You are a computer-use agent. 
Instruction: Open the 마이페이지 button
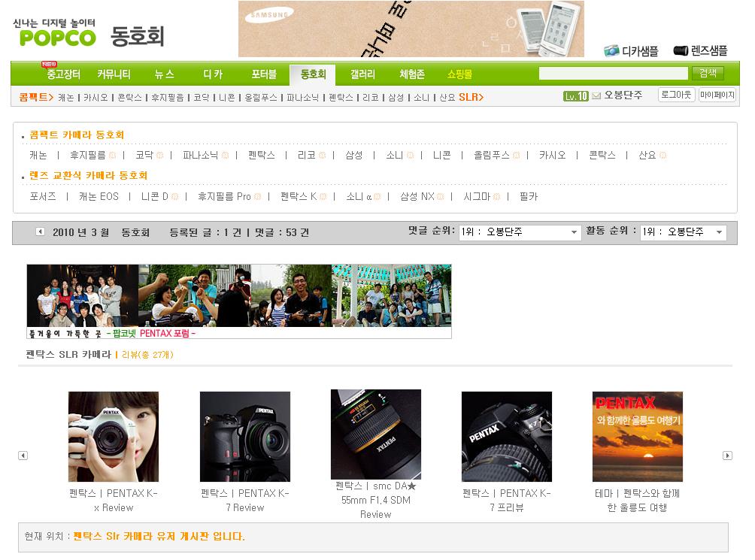[717, 95]
